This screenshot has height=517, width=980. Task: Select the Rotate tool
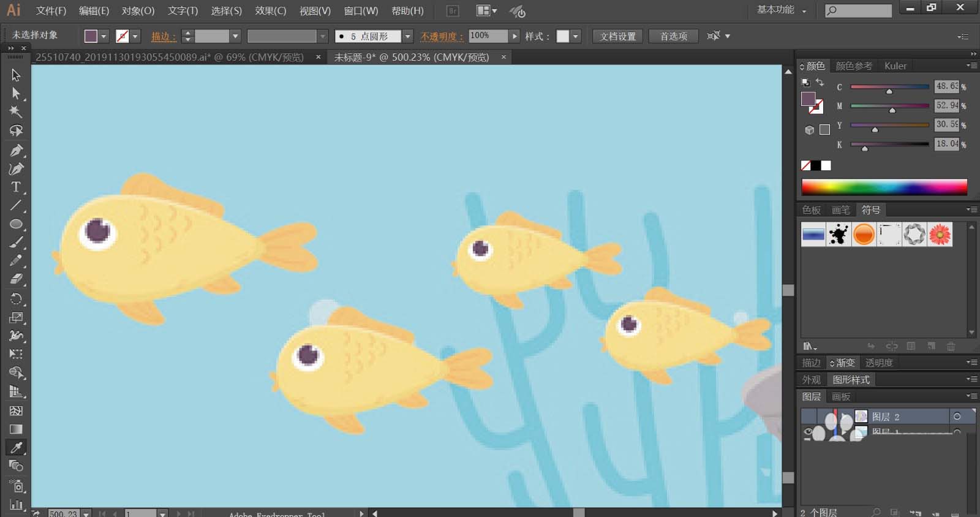(x=16, y=299)
